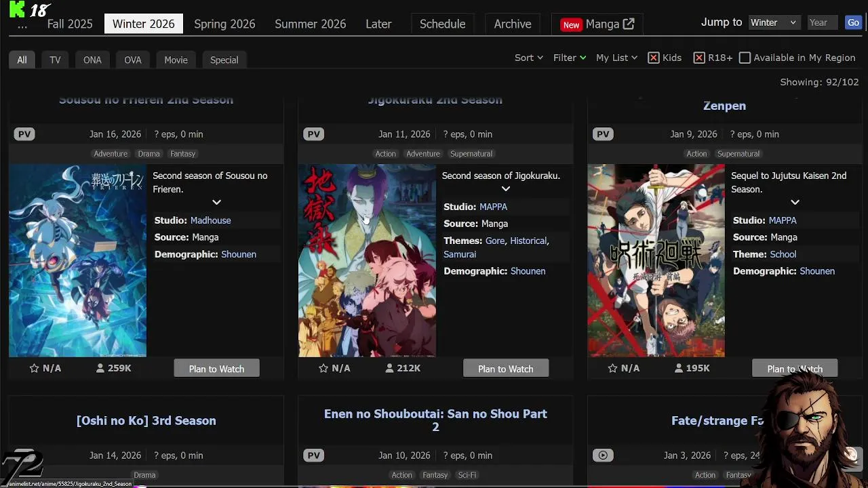Image resolution: width=868 pixels, height=488 pixels.
Task: Open the Winter season select box
Action: [x=774, y=22]
